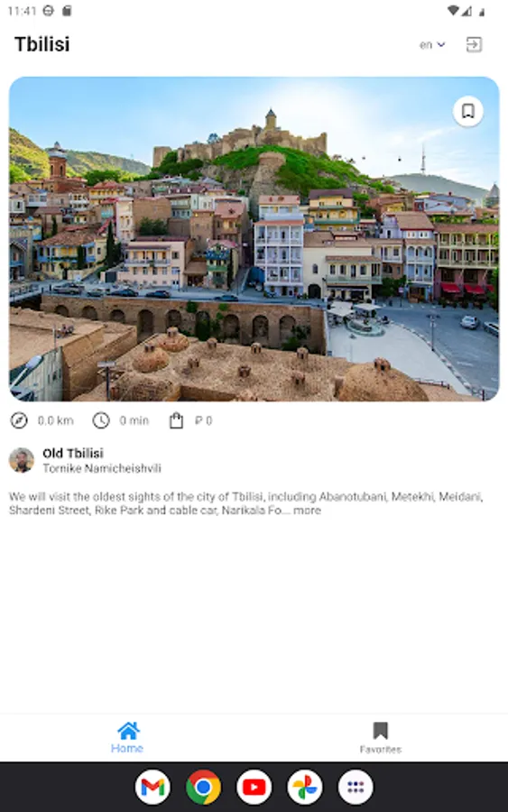Click the chevron next to en
This screenshot has width=508, height=812.
441,44
